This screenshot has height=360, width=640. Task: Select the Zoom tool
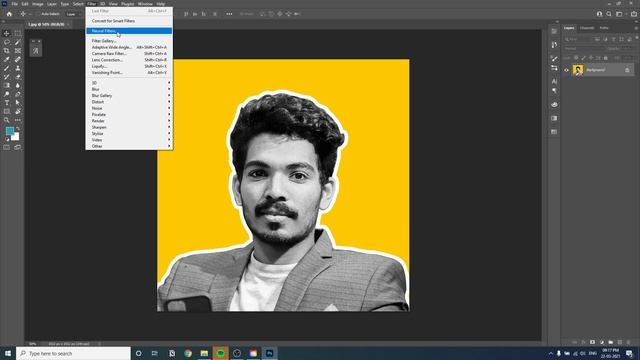7,120
